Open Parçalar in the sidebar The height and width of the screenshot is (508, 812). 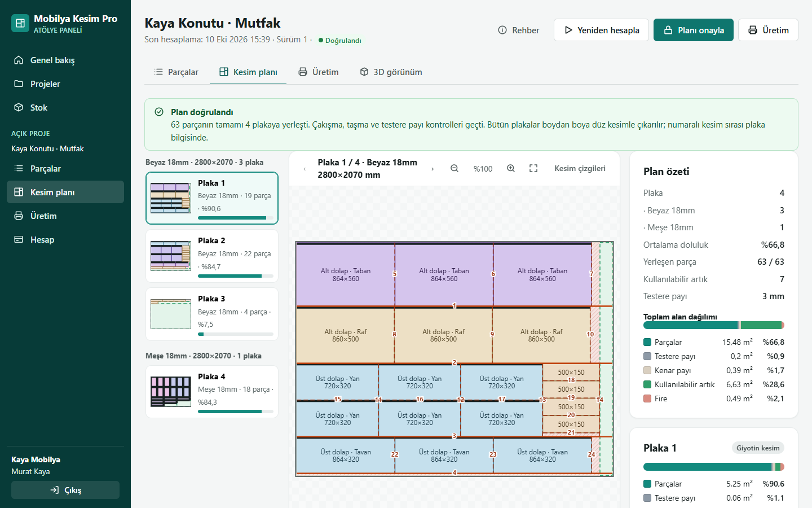pyautogui.click(x=65, y=168)
